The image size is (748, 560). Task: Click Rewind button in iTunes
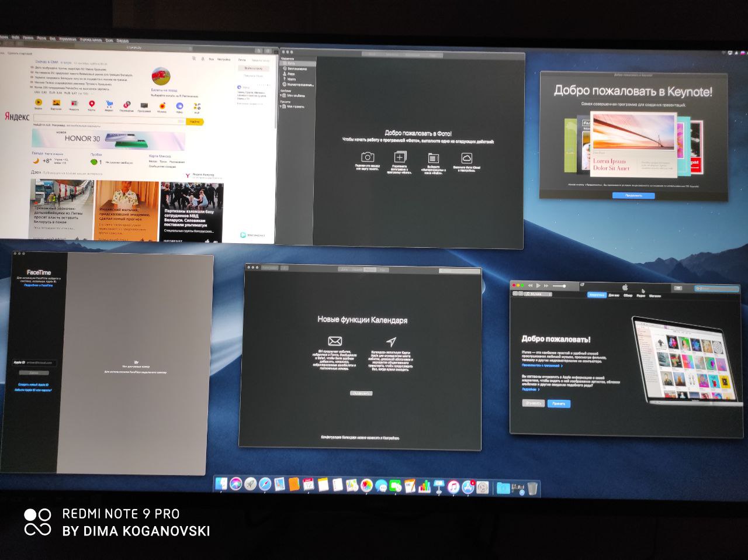point(530,285)
